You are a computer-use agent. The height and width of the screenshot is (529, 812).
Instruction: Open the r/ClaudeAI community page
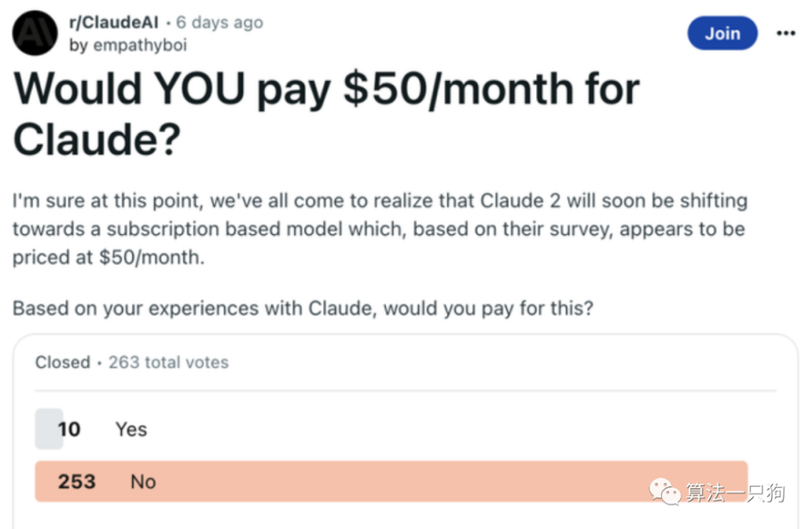112,22
